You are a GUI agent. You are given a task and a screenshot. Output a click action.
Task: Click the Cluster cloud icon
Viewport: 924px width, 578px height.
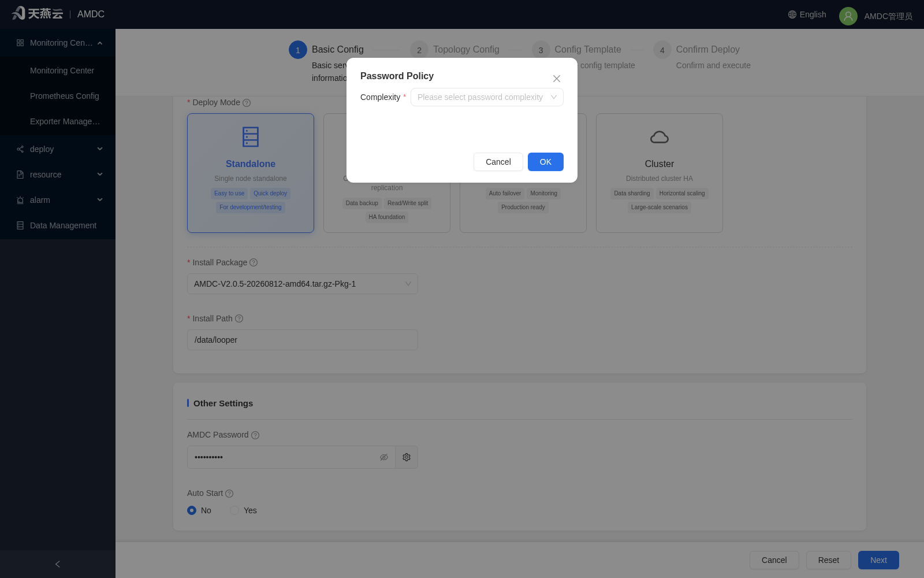660,137
